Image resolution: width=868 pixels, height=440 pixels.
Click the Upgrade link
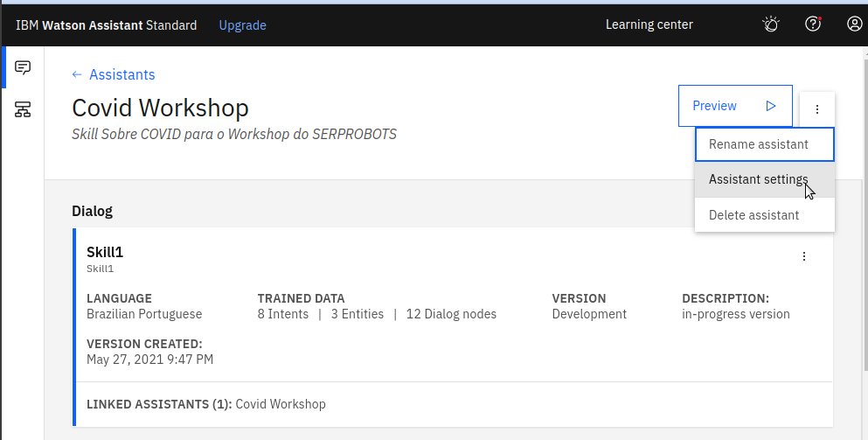point(242,25)
